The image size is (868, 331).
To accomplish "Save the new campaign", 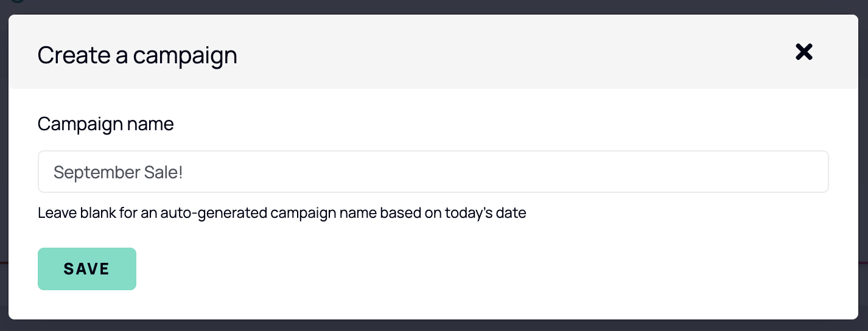I will pos(87,269).
